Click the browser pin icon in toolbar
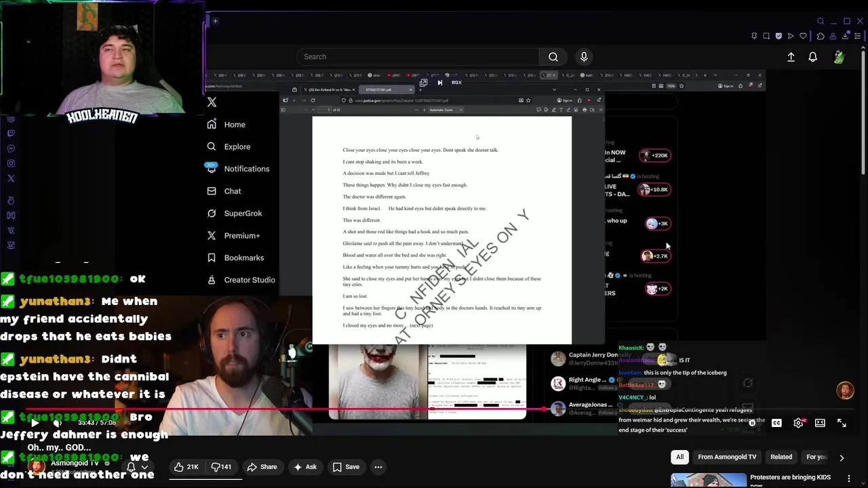The image size is (868, 488). pos(754,36)
